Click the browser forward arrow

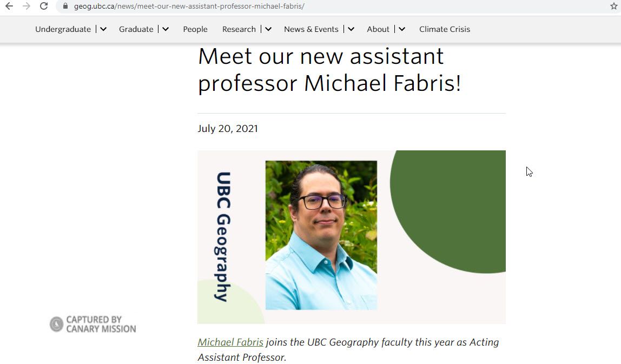point(26,7)
